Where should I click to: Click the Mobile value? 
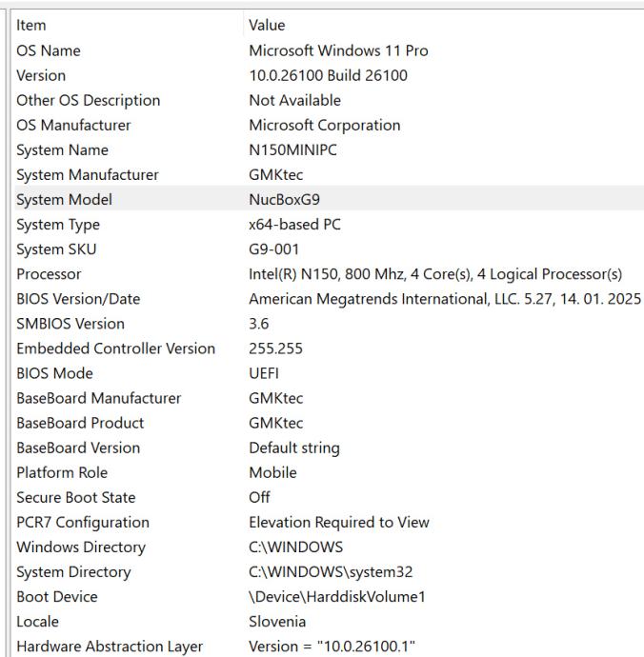273,472
